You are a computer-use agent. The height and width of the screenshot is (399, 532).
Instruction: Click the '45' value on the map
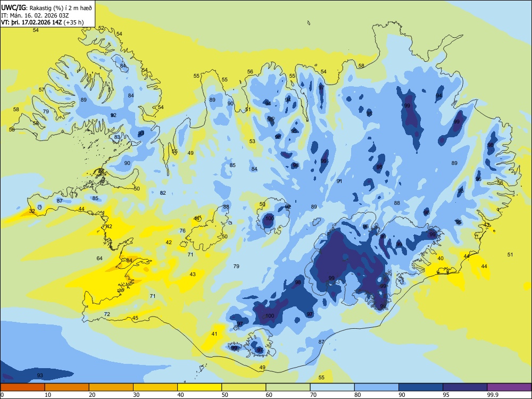(x=135, y=318)
